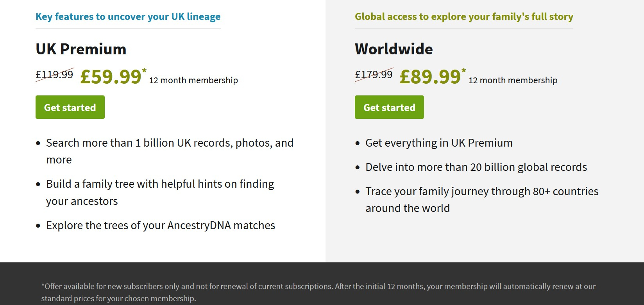
Task: Click 'Get everything in UK Premium' bullet
Action: point(439,143)
